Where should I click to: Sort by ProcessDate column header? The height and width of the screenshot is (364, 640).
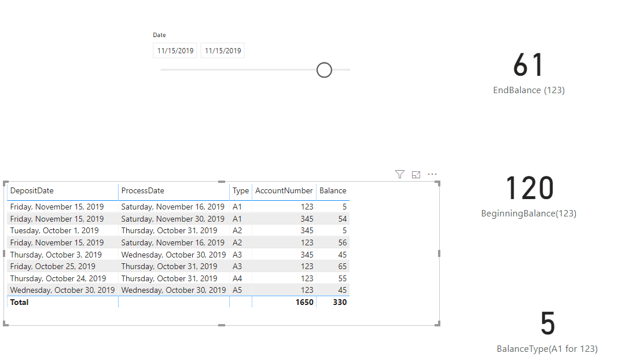[142, 190]
